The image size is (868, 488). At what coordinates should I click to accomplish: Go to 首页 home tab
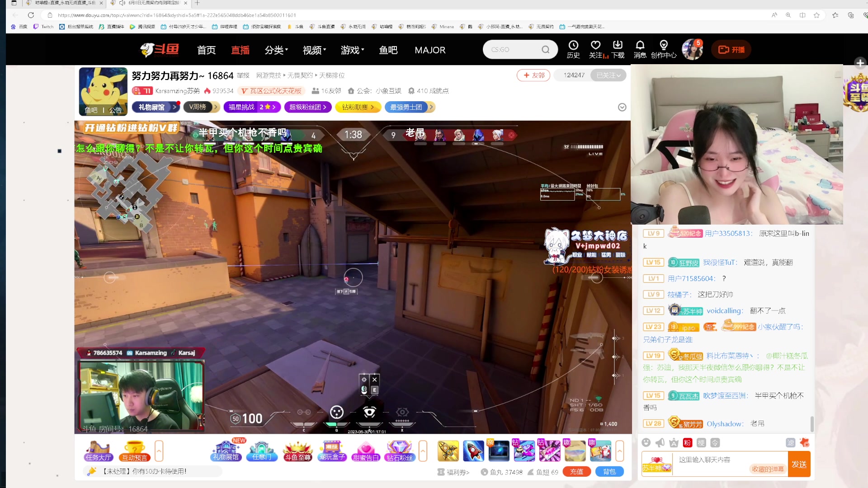(x=206, y=50)
